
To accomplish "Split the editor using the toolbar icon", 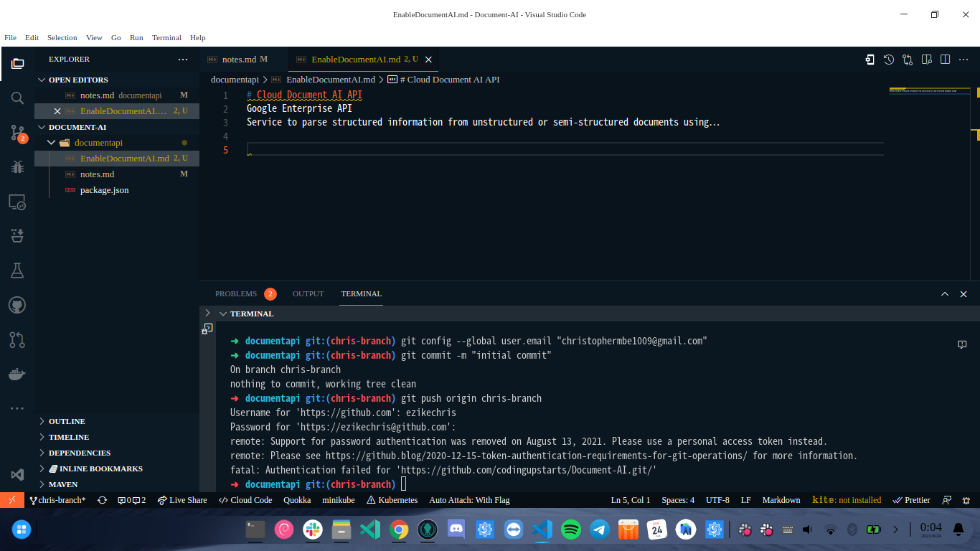I will click(x=945, y=60).
